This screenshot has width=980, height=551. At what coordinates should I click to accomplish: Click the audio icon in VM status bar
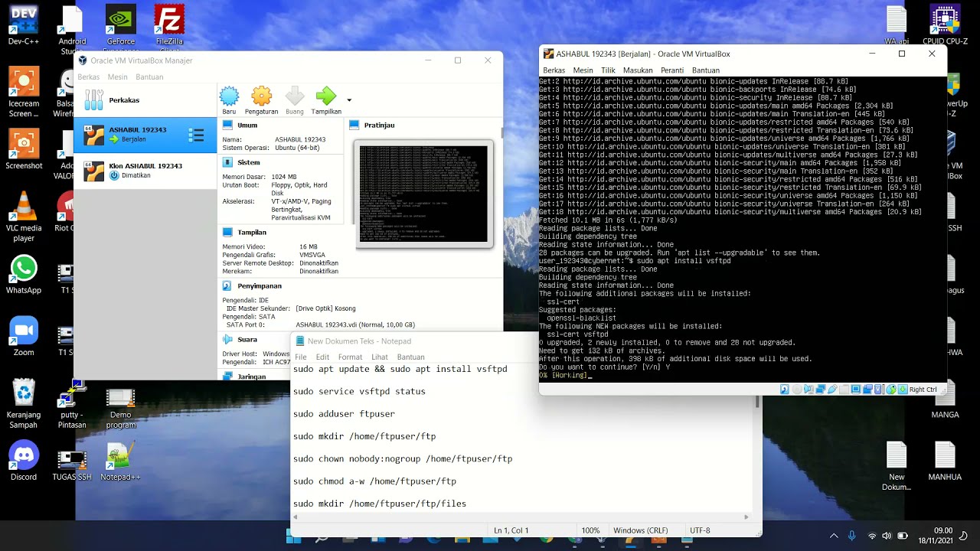(808, 390)
